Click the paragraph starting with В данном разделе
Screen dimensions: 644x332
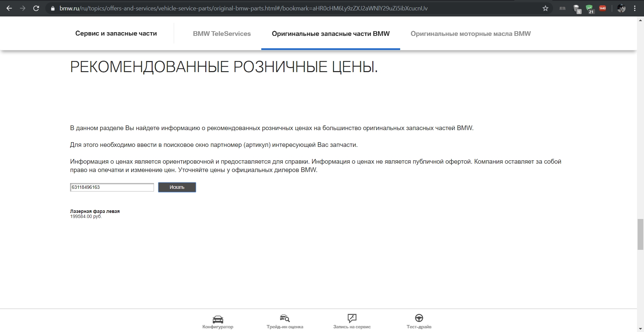[272, 128]
